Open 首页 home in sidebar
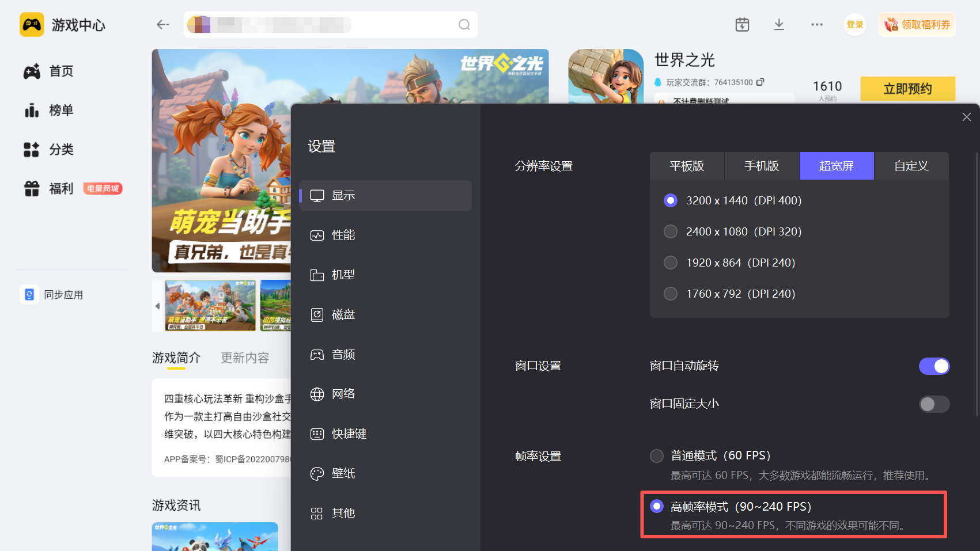The width and height of the screenshot is (980, 551). [x=49, y=71]
